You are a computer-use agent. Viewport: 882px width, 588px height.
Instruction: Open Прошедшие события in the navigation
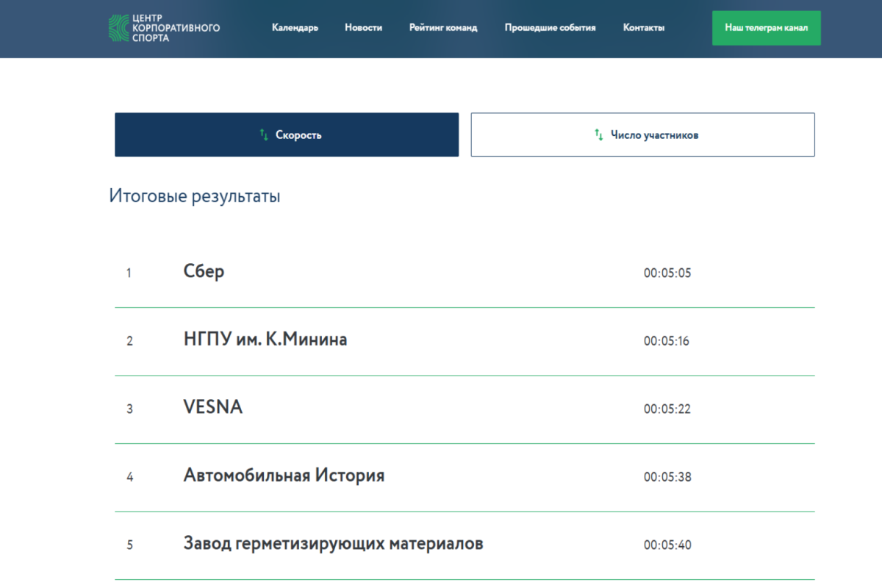(x=550, y=28)
